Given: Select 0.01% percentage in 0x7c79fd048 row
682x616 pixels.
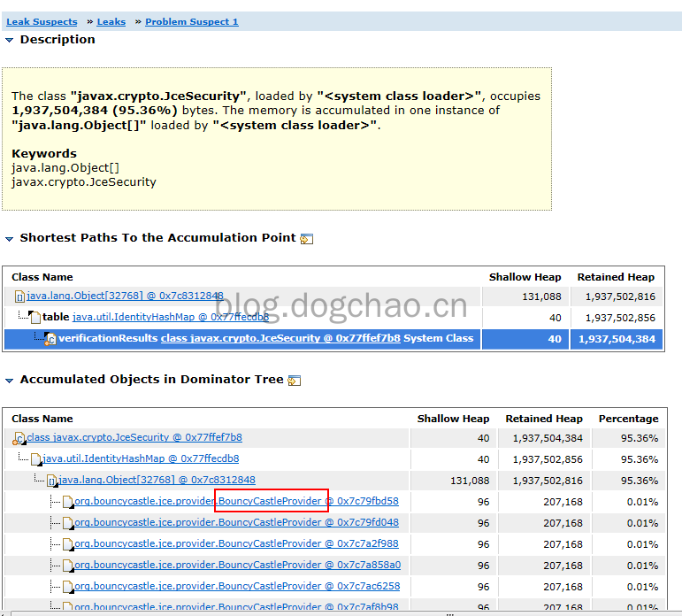Looking at the screenshot, I should [642, 523].
